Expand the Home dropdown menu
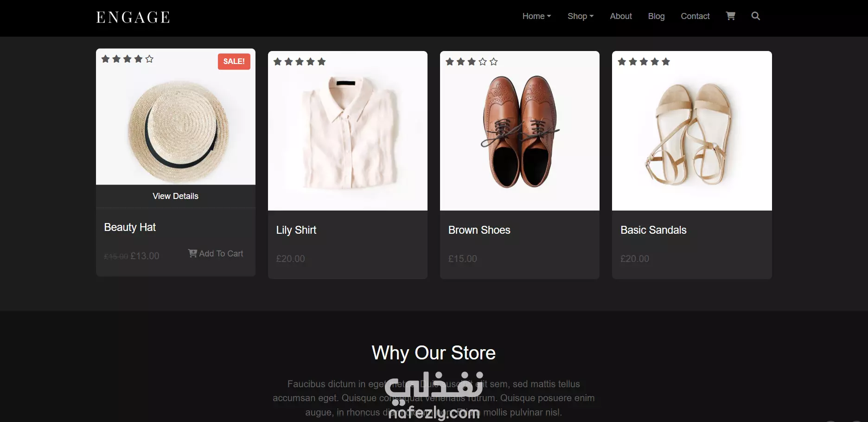Viewport: 868px width, 422px height. [x=536, y=16]
